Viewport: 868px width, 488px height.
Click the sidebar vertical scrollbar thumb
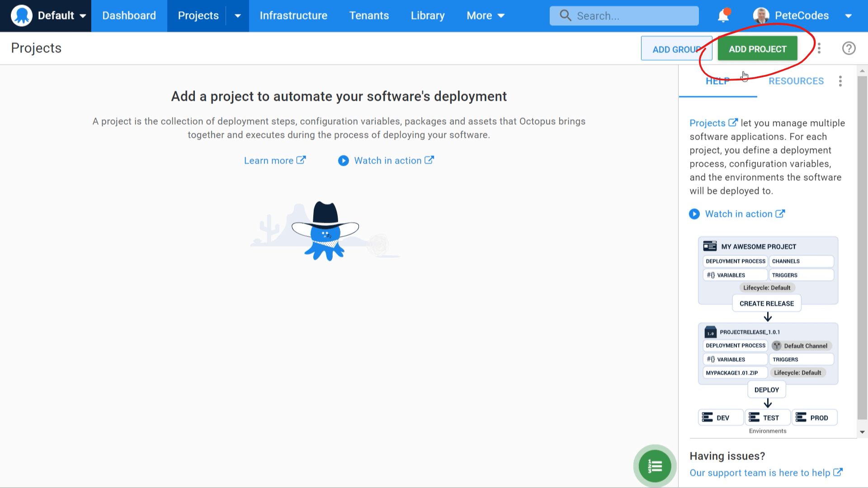(x=862, y=248)
